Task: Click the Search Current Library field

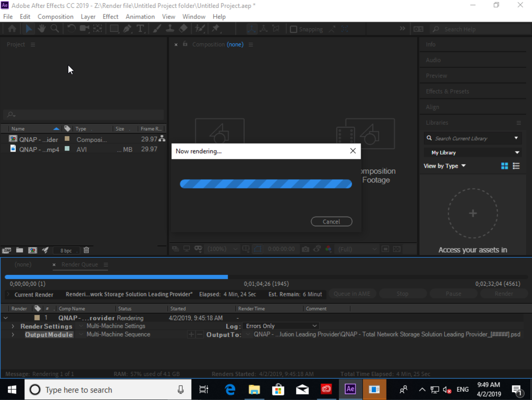Action: (x=472, y=139)
